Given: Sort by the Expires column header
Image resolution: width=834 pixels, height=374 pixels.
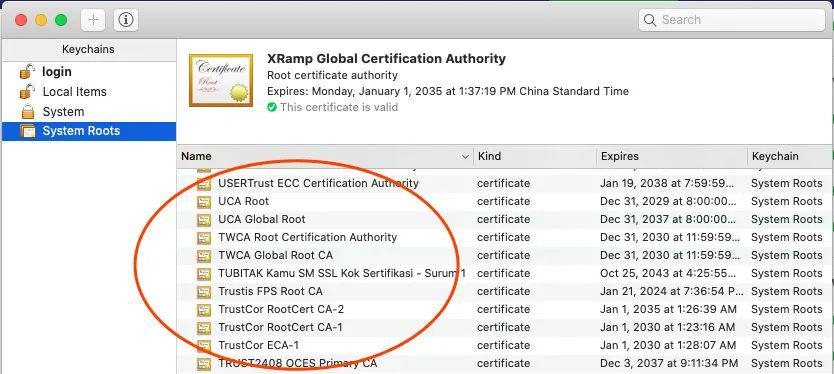Looking at the screenshot, I should click(x=672, y=156).
